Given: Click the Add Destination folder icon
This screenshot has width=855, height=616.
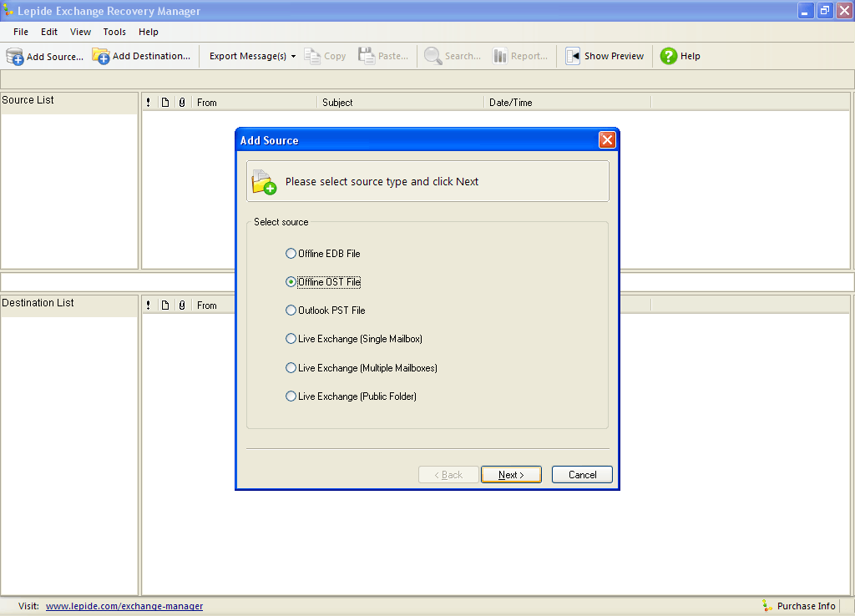Looking at the screenshot, I should point(101,56).
